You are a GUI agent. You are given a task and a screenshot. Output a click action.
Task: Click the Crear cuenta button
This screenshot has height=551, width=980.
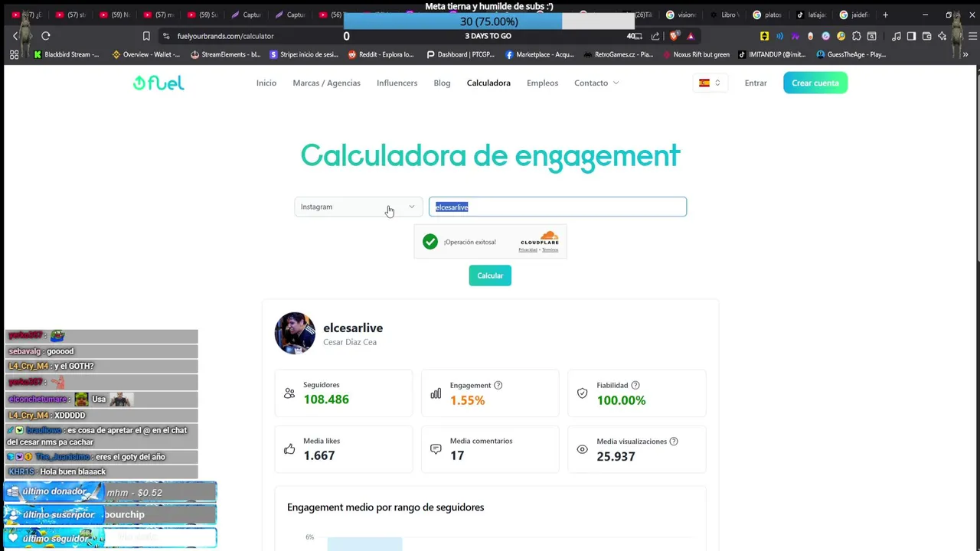(x=815, y=83)
